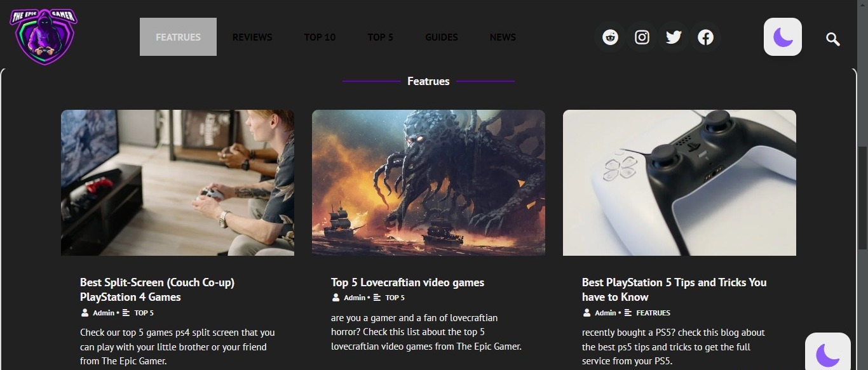Visit the Reddit social page icon
Viewport: 868px width, 370px height.
610,37
